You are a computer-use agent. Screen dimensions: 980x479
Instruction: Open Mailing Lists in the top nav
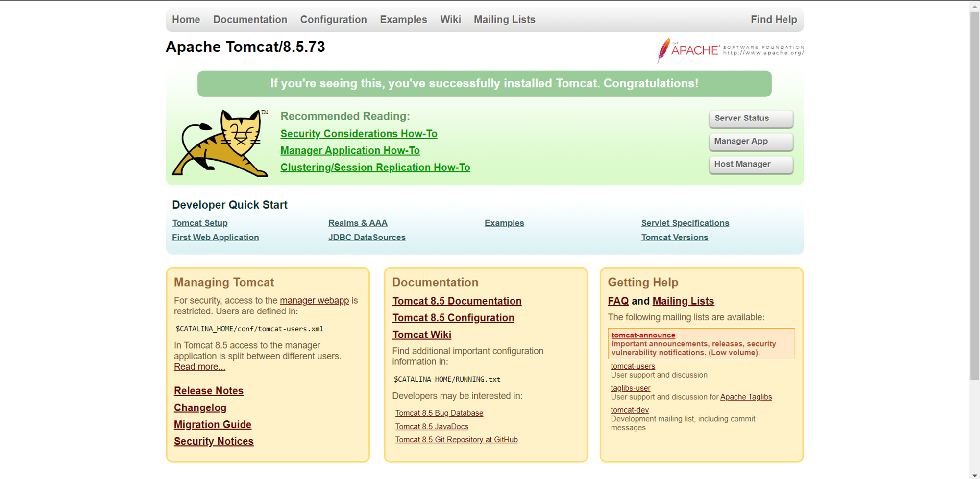point(504,20)
